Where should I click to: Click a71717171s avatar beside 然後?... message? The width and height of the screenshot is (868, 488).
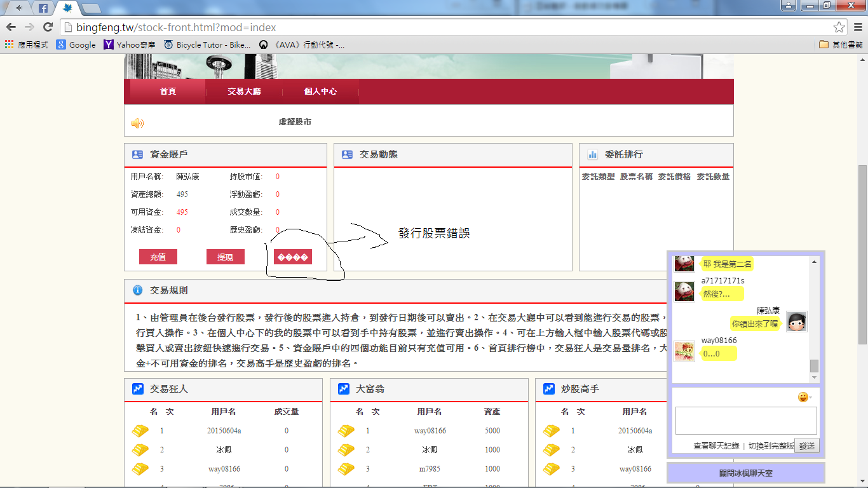pos(684,292)
